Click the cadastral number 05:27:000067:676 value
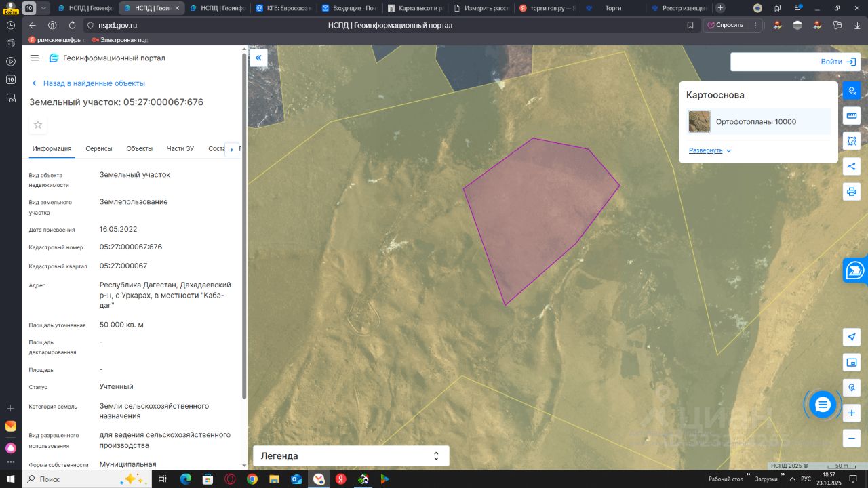The image size is (868, 488). tap(131, 247)
